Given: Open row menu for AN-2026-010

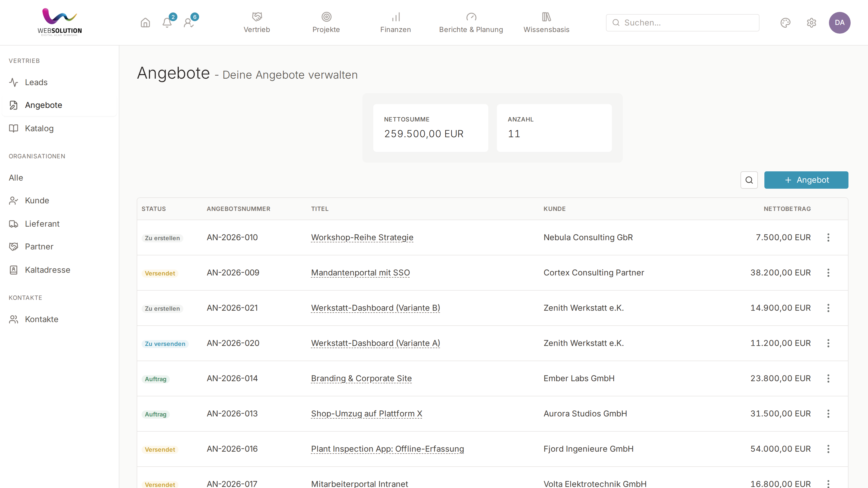Looking at the screenshot, I should [828, 237].
